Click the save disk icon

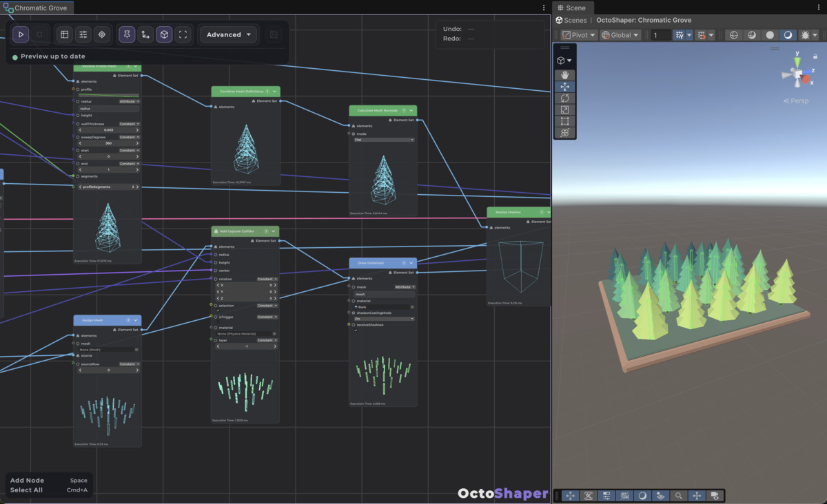click(x=274, y=34)
